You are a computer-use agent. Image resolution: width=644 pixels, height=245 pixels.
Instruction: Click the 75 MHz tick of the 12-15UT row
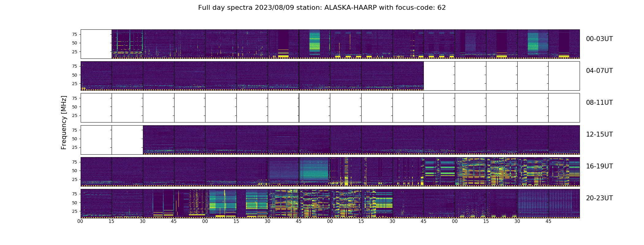pos(75,130)
